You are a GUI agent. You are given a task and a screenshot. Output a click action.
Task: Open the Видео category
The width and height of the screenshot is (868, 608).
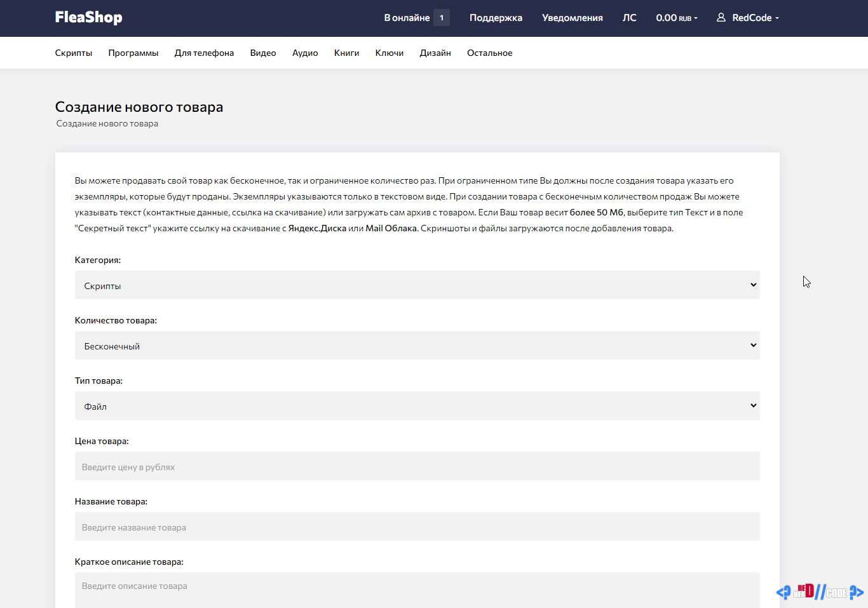pyautogui.click(x=263, y=53)
